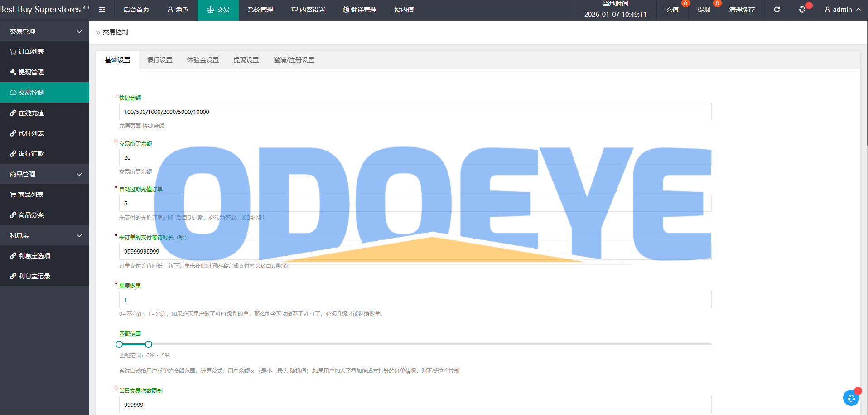Collapse the 商品管理 sidebar group
The image size is (868, 415).
tap(44, 174)
